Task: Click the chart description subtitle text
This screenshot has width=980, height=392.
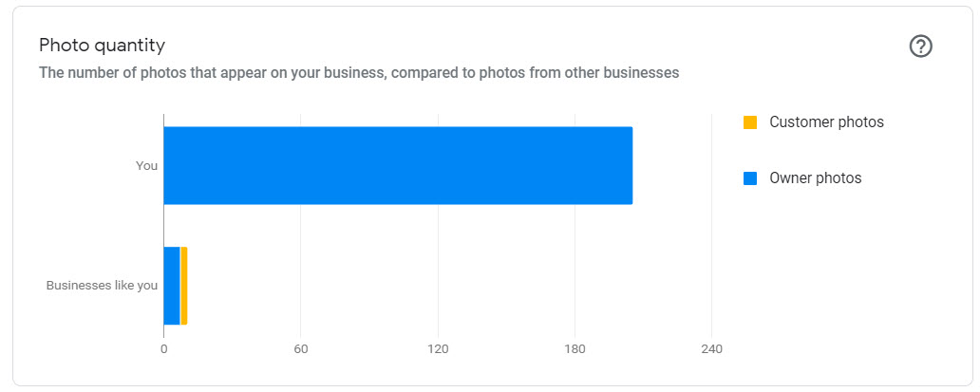Action: point(359,73)
